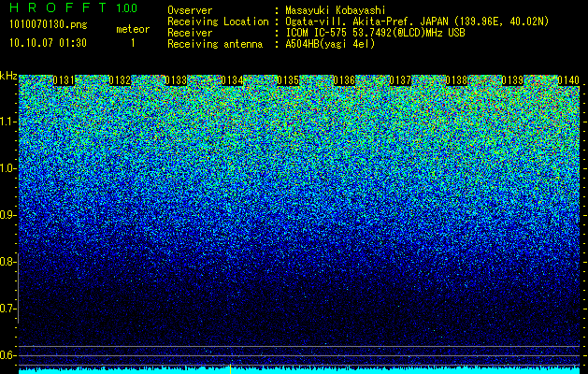588x374 pixels.
Task: Click antenna value A504HB(yagi 4el)
Action: pos(330,44)
